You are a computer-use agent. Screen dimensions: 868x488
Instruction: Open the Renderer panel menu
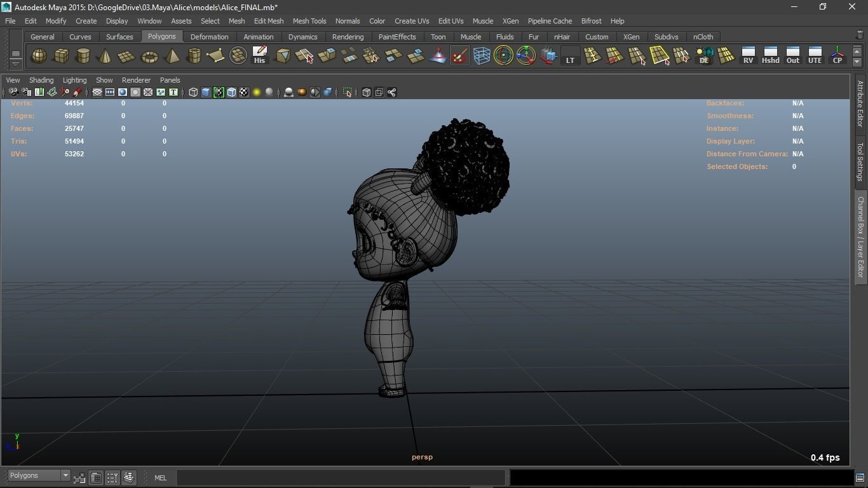(x=136, y=80)
